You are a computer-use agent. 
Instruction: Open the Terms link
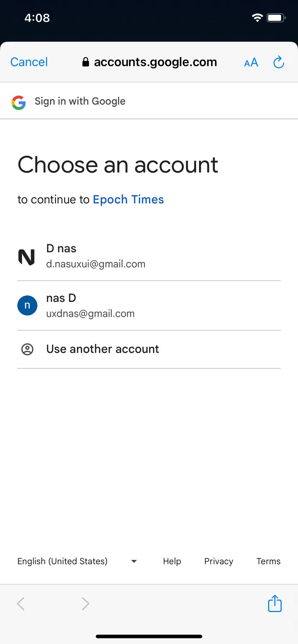[x=268, y=561]
